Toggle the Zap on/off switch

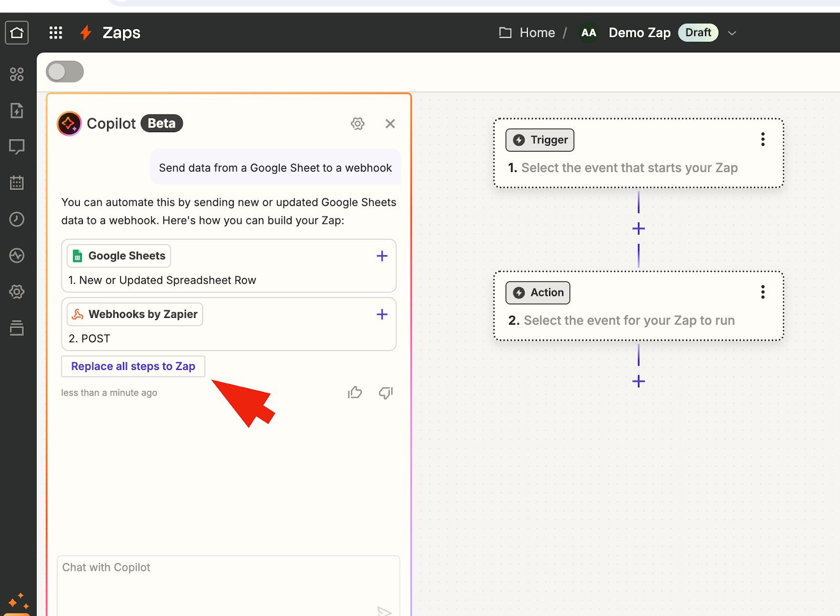pyautogui.click(x=65, y=72)
